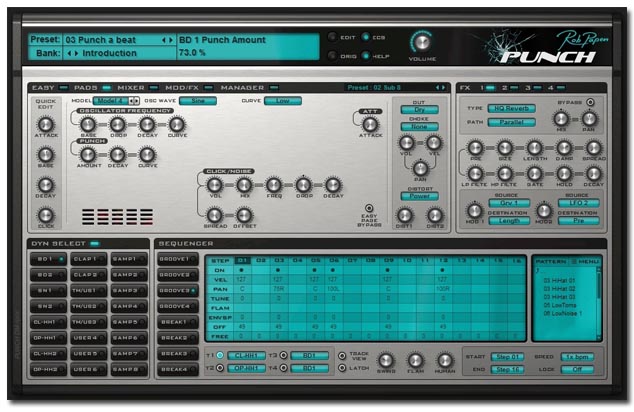Viewport: 634px width, 412px height.
Task: Switch to the MOD/FX tab
Action: pos(188,88)
